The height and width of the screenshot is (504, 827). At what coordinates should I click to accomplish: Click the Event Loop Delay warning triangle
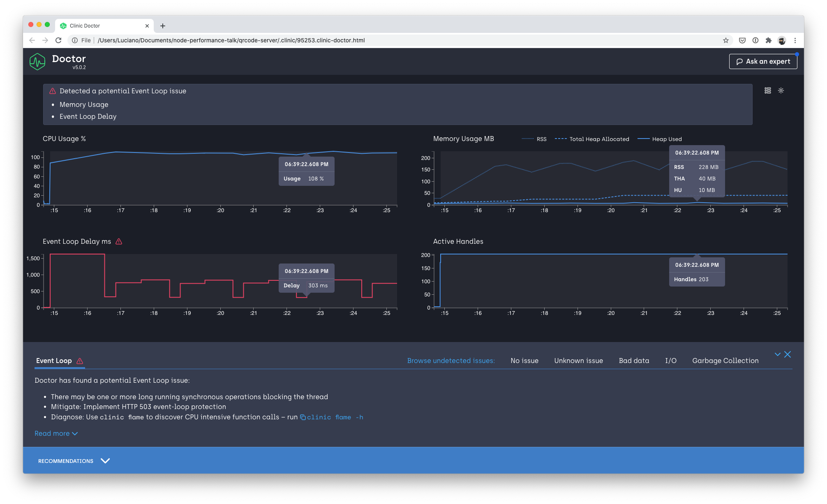(119, 242)
